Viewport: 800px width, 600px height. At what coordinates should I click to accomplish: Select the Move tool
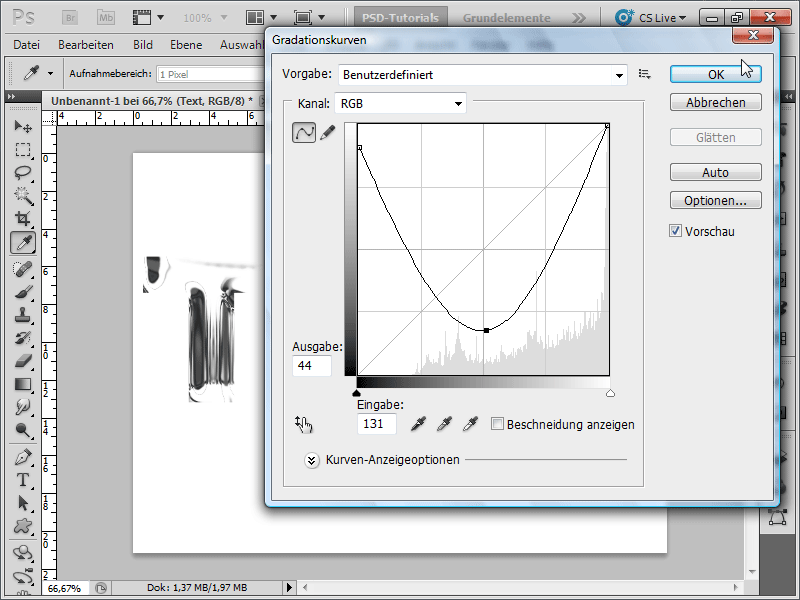click(x=23, y=127)
